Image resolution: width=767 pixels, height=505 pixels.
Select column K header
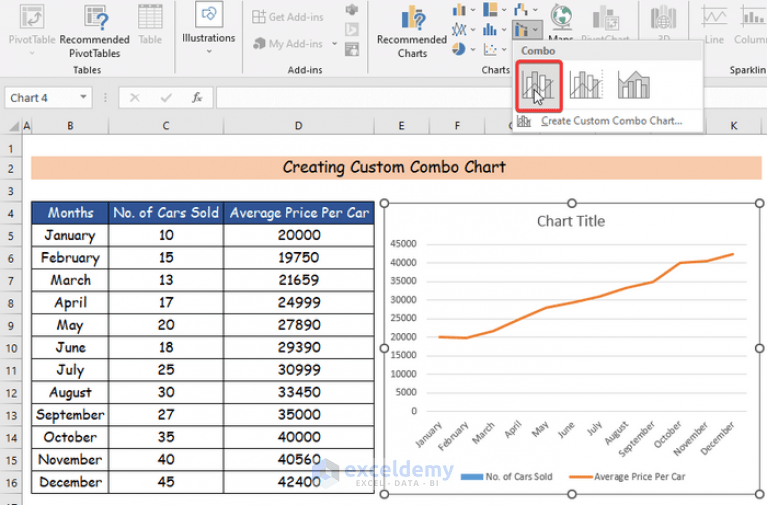734,126
